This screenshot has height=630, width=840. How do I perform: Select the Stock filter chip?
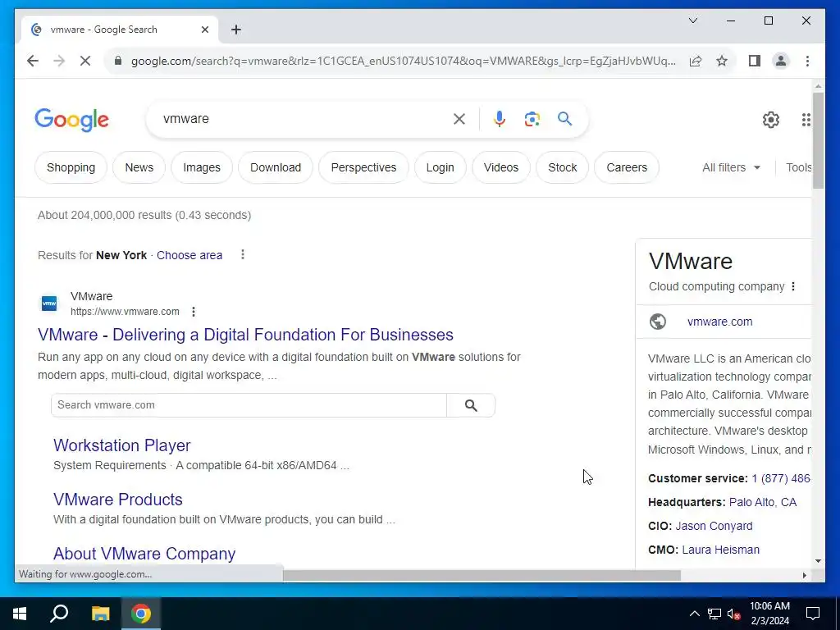563,167
